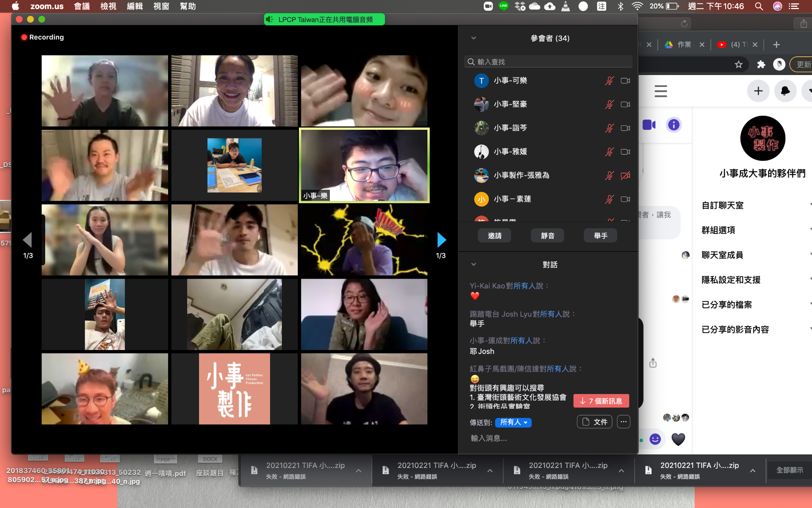This screenshot has height=508, width=812.
Task: Open Facebook notifications bell icon
Action: 785,91
